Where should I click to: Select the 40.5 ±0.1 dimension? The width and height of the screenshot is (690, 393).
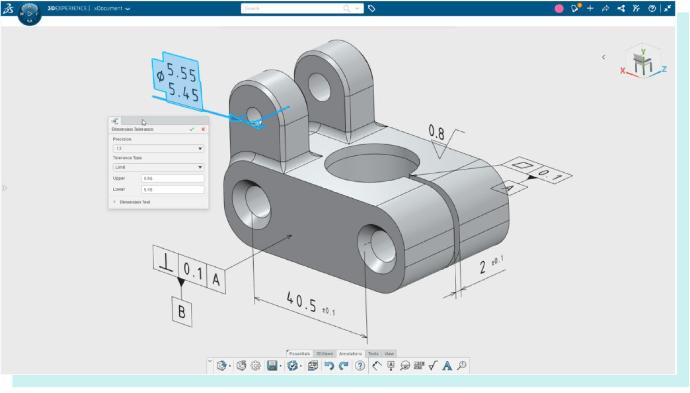tap(310, 305)
